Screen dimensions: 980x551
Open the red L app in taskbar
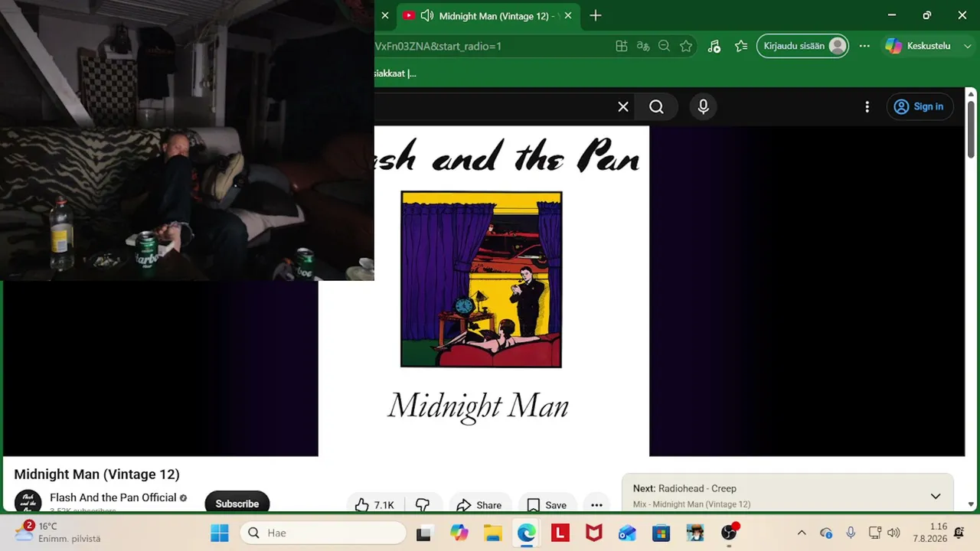click(560, 533)
